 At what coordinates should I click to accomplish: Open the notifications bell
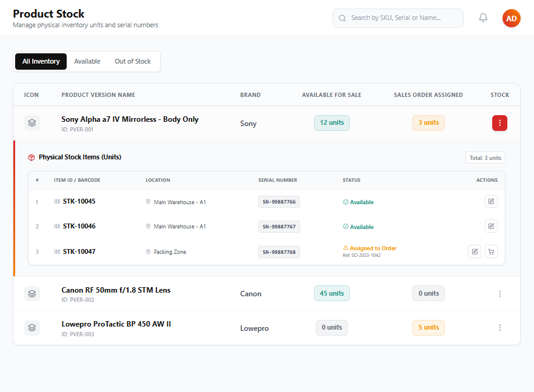tap(483, 18)
